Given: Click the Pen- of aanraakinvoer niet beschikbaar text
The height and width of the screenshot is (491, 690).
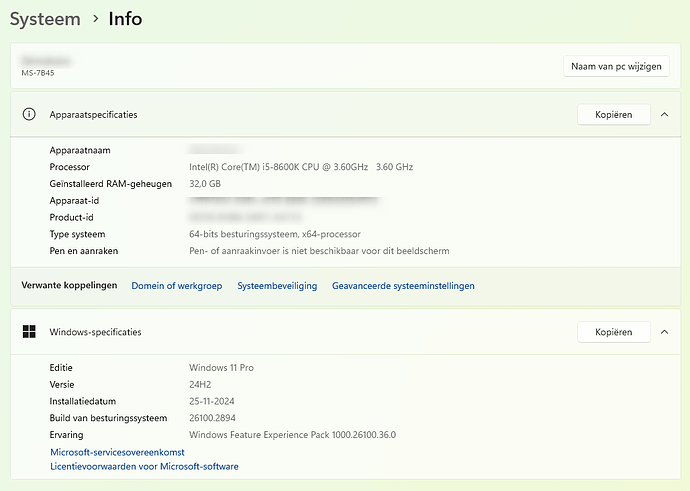Looking at the screenshot, I should tap(319, 251).
